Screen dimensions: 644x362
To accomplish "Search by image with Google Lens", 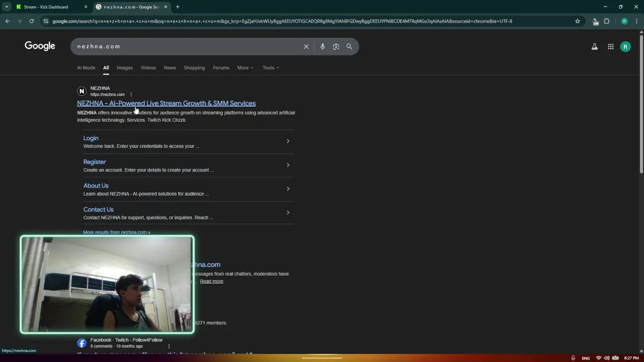I will (336, 46).
